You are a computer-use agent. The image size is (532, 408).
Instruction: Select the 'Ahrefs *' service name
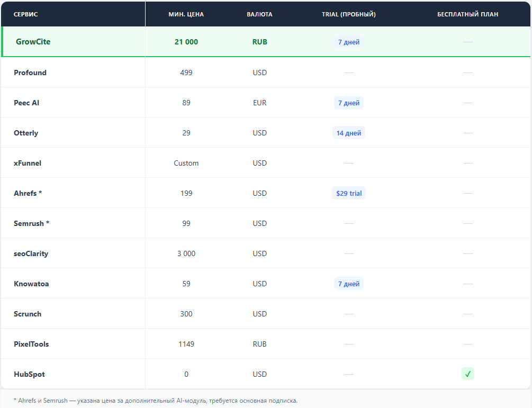(x=28, y=193)
